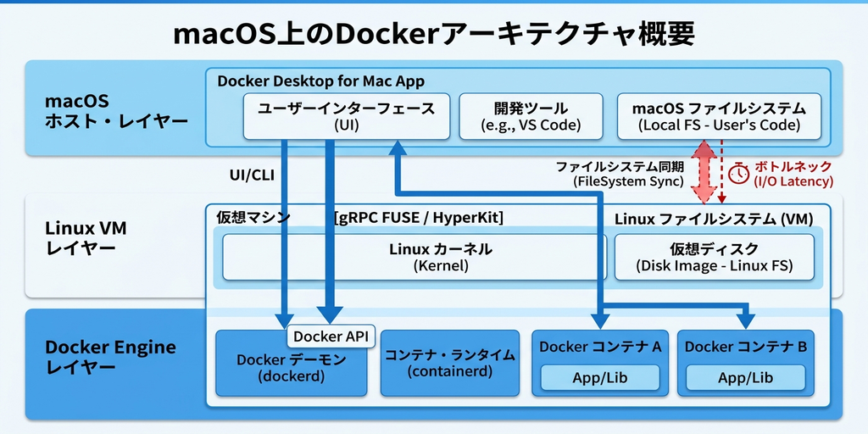
Task: Select the 開発ツール (VS Code) box
Action: [x=531, y=116]
